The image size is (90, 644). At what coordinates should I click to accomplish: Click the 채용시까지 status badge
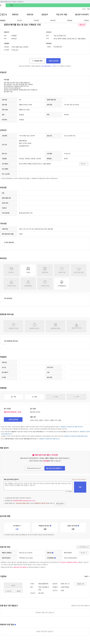(82, 25)
